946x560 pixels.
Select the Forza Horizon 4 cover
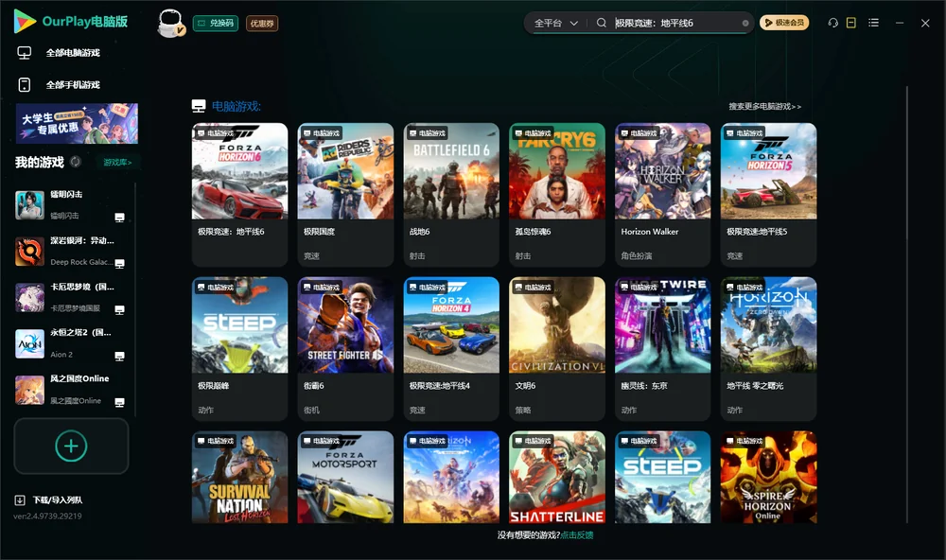pyautogui.click(x=451, y=325)
